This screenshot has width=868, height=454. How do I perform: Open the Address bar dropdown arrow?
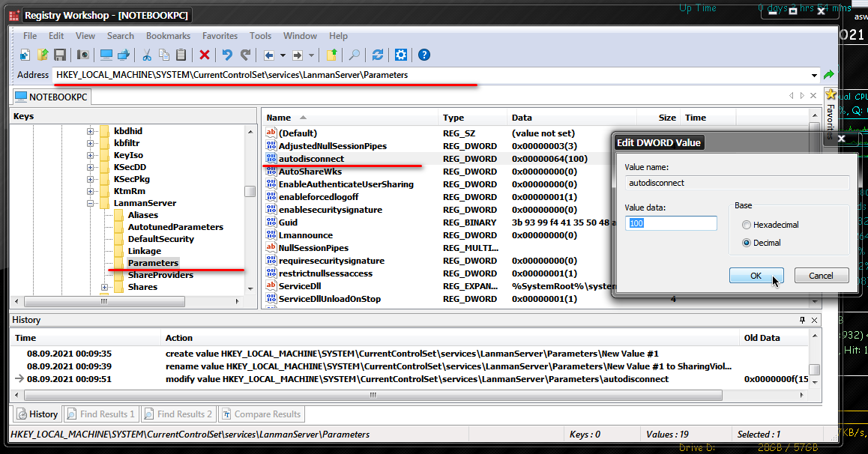click(x=814, y=75)
